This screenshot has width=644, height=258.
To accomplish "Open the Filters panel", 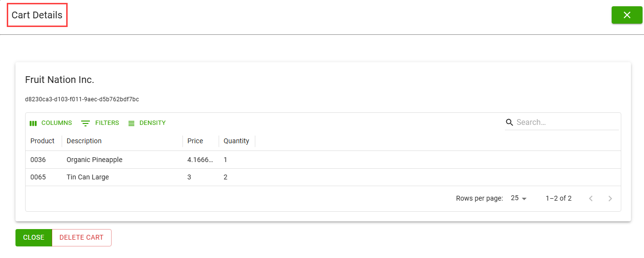I will coord(100,123).
